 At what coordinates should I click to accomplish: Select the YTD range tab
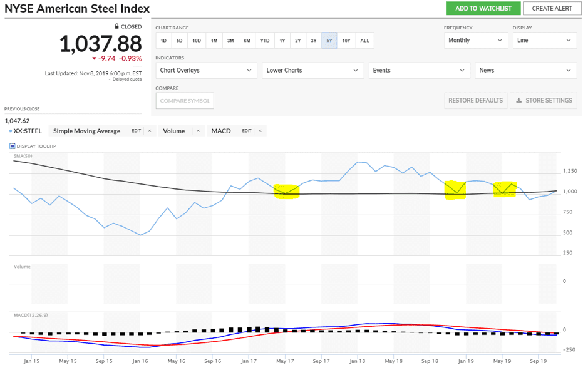(x=265, y=41)
